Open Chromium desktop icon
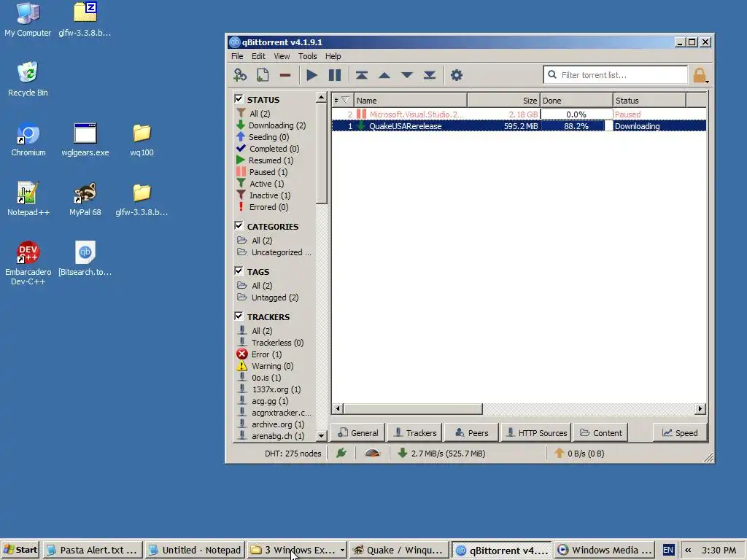The width and height of the screenshot is (747, 560). (28, 140)
